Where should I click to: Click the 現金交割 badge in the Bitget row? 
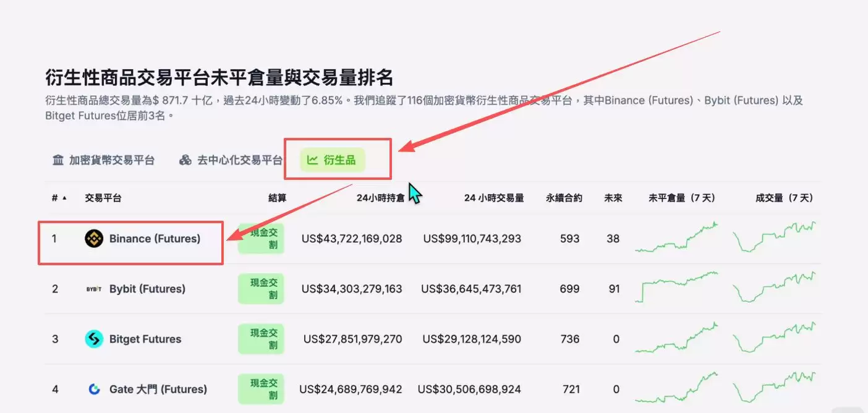coord(261,339)
